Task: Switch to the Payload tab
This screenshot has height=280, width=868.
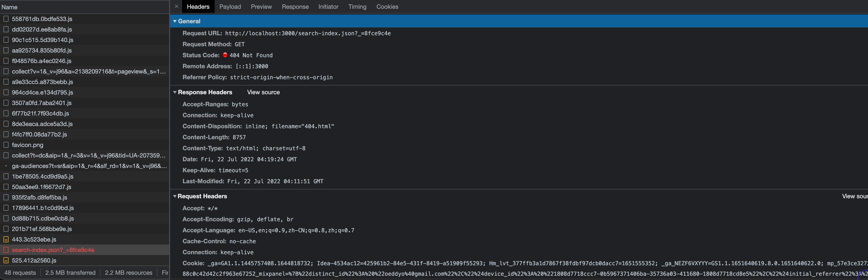Action: click(230, 6)
